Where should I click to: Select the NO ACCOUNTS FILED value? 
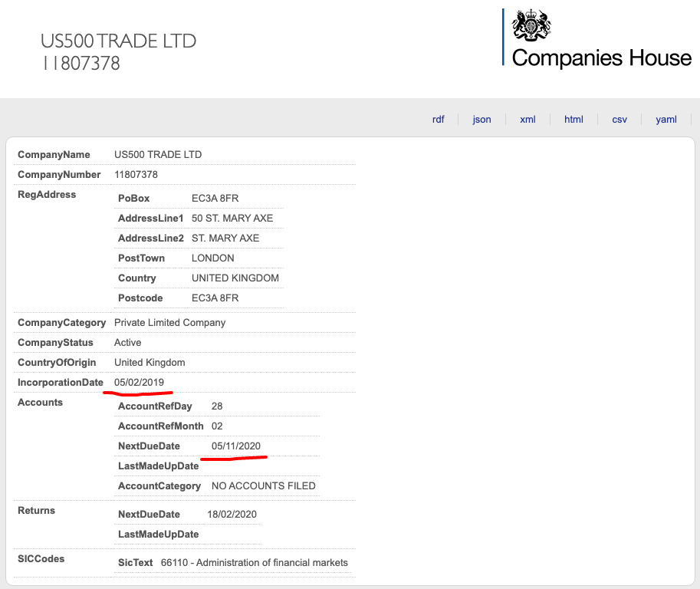tap(264, 485)
